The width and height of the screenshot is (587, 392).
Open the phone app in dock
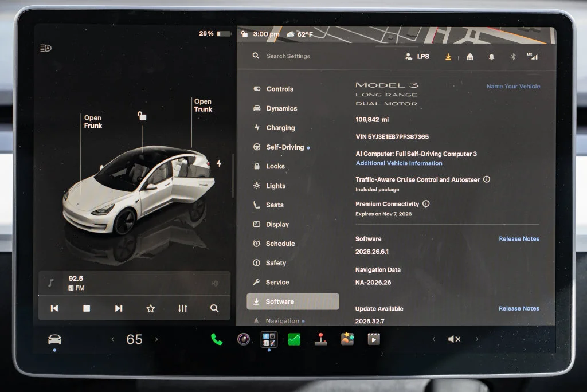217,339
